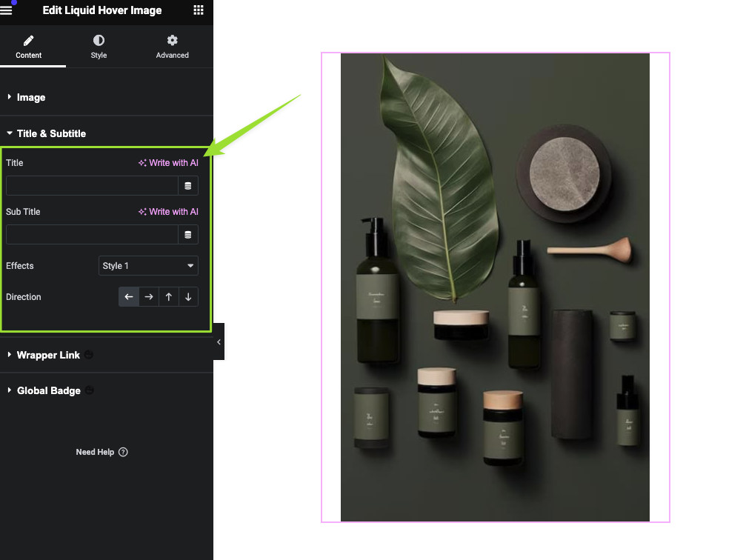Open the Effects Style 1 dropdown
Image resolution: width=746 pixels, height=560 pixels.
tap(148, 265)
